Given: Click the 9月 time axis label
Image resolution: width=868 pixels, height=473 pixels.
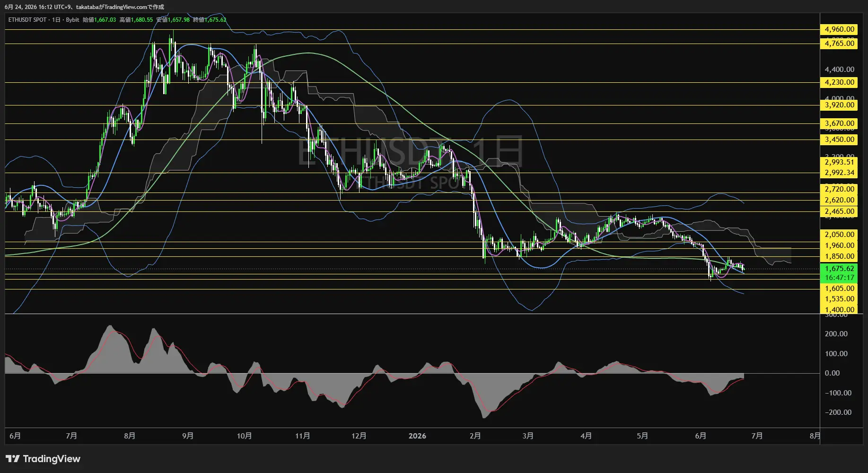Looking at the screenshot, I should 188,436.
